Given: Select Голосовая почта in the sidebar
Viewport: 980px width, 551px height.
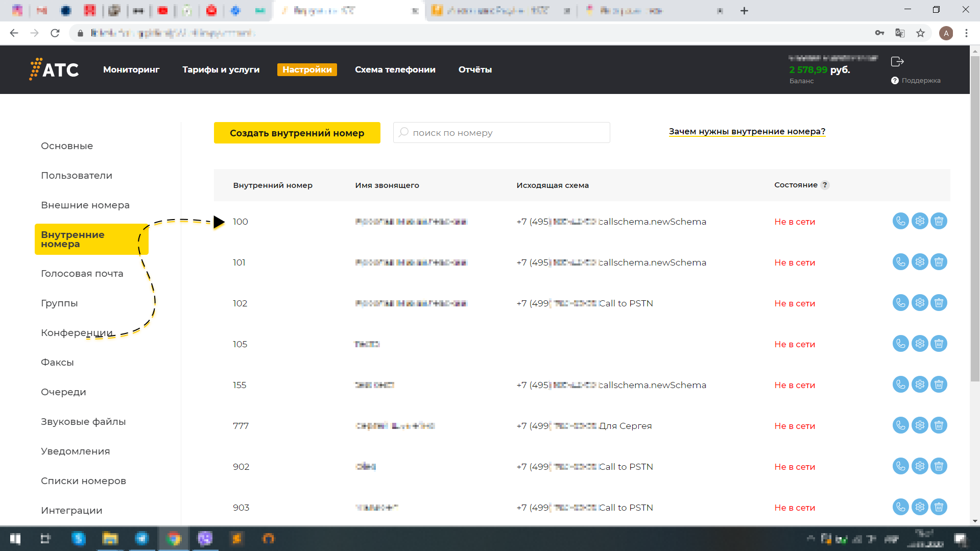Looking at the screenshot, I should [82, 274].
